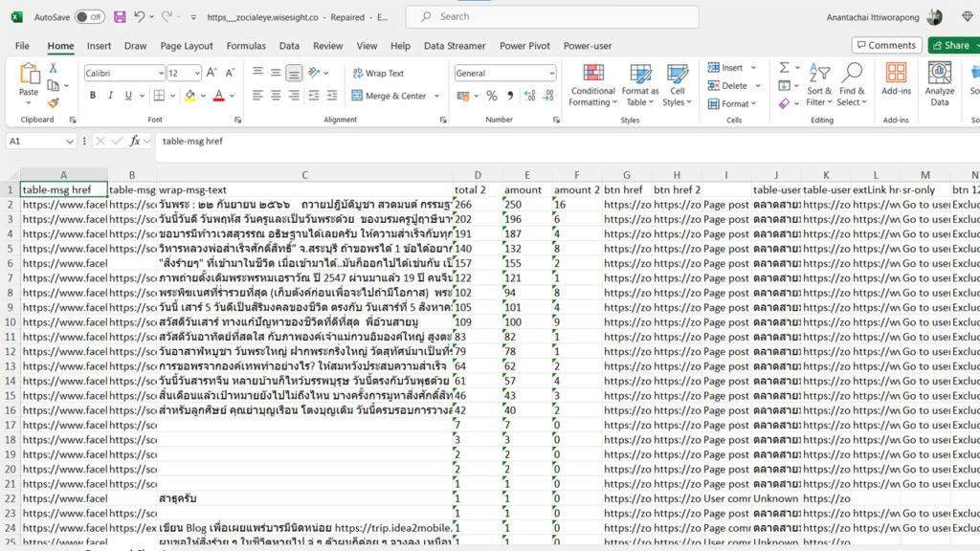The height and width of the screenshot is (551, 980).
Task: Click the Paste clipboard icon
Action: tap(29, 74)
